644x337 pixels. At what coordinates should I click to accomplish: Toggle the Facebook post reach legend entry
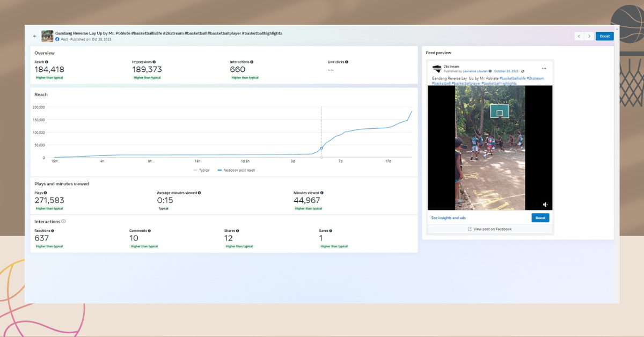[235, 170]
